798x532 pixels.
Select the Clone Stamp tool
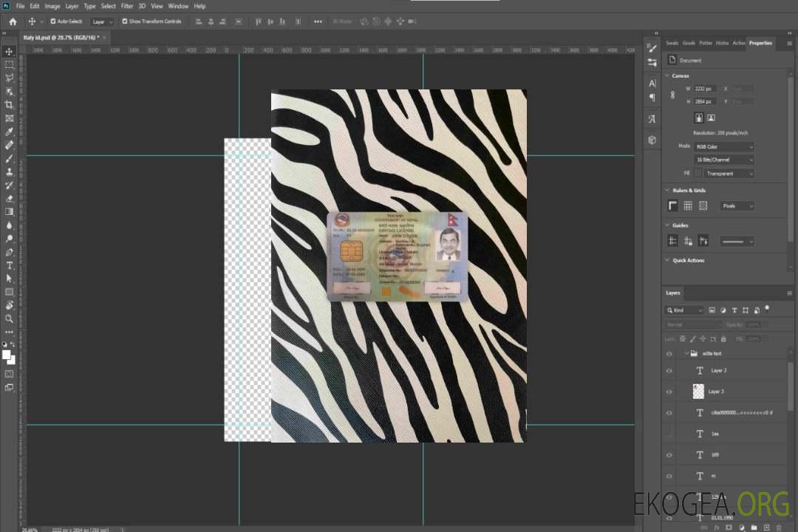click(x=10, y=172)
